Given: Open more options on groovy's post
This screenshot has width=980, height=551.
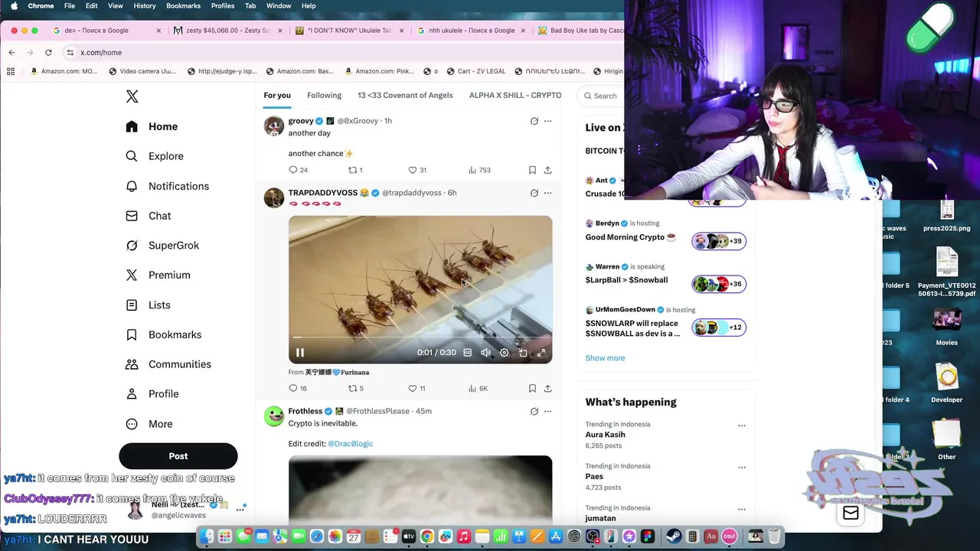Looking at the screenshot, I should point(547,121).
